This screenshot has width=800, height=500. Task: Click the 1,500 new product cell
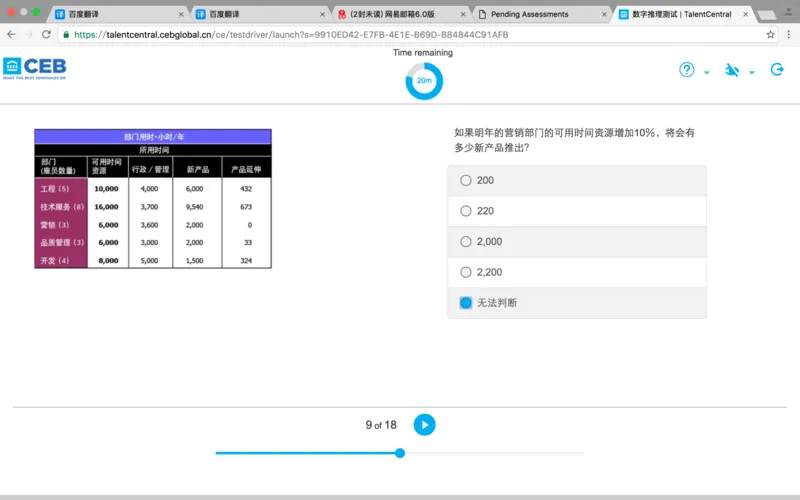[194, 261]
